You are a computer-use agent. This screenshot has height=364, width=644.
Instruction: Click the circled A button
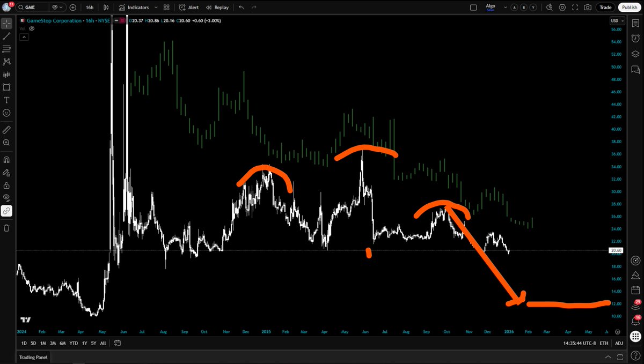click(515, 8)
